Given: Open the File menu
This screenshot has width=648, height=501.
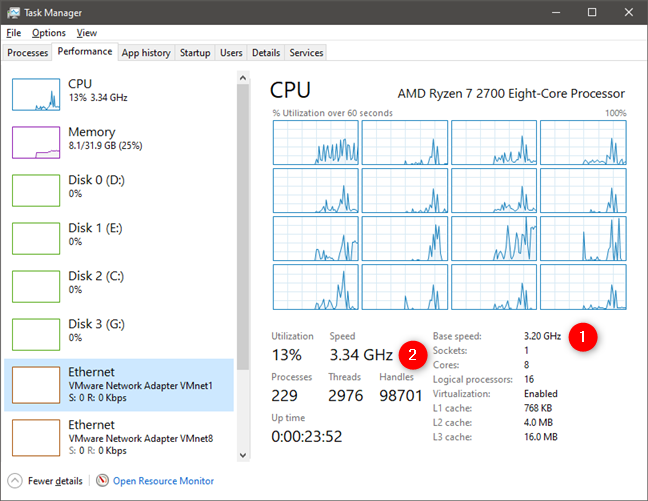Looking at the screenshot, I should (14, 33).
